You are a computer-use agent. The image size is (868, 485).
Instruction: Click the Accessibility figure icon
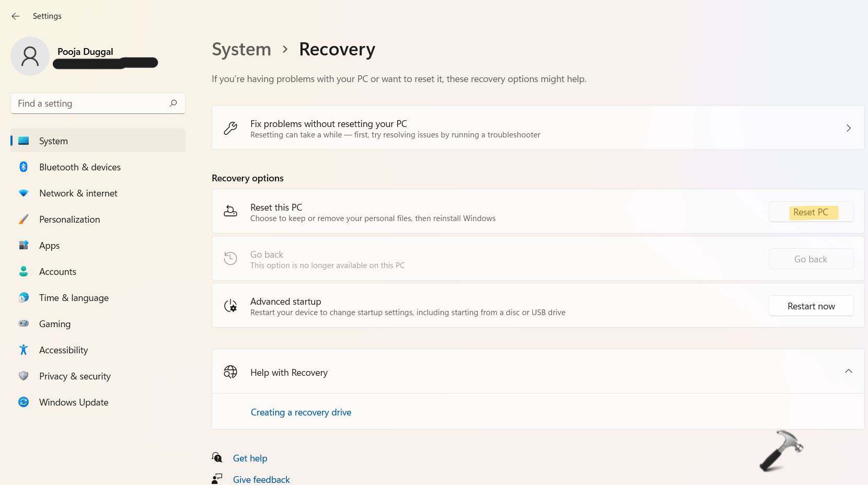point(24,350)
